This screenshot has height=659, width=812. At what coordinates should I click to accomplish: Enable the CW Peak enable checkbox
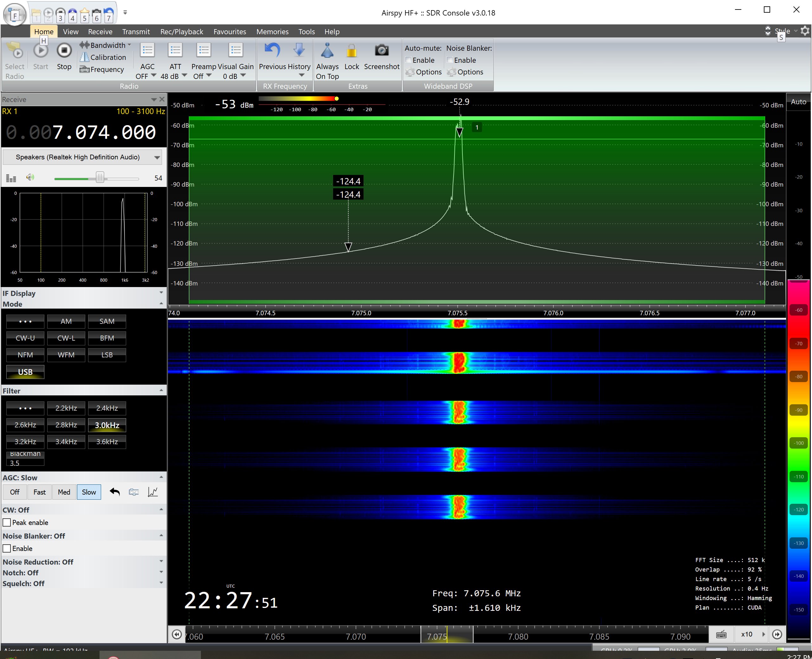pyautogui.click(x=7, y=522)
